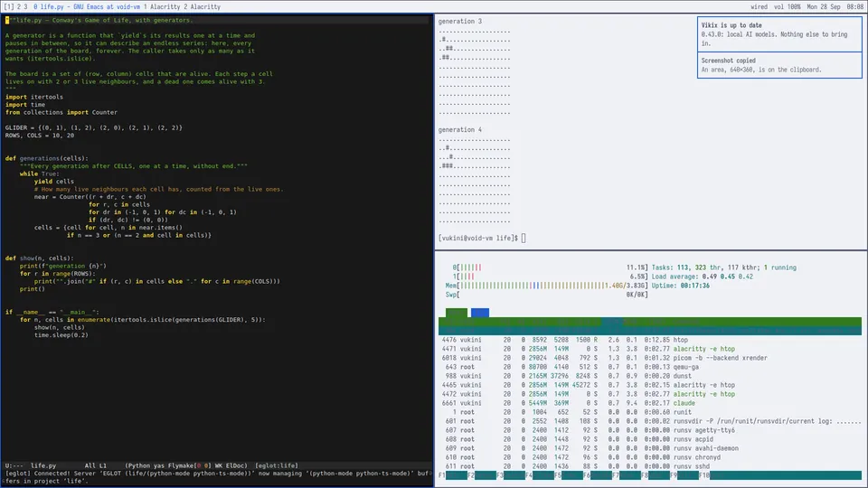
Task: Click the 'vol 100%' volume indicator
Action: 788,6
